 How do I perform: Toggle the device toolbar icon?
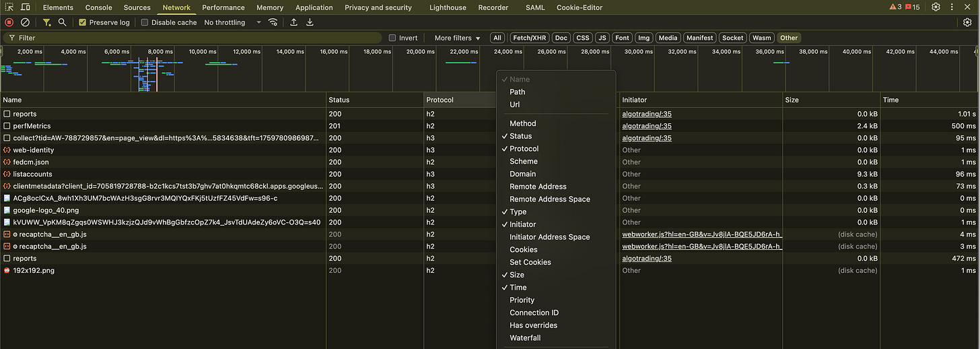point(25,7)
